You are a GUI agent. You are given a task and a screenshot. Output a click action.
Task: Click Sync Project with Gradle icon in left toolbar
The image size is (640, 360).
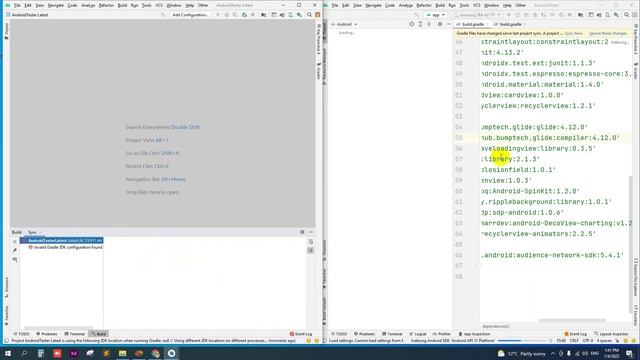coord(282,15)
